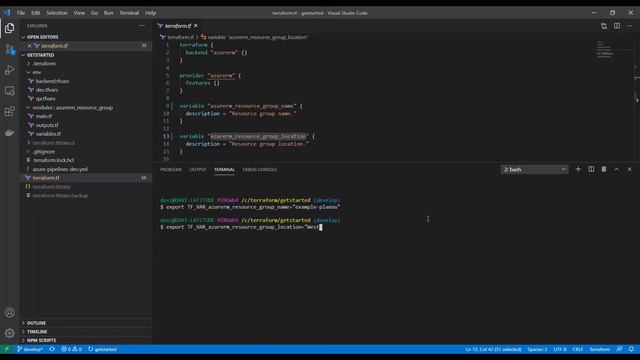Close the terraform.tf editor tab
This screenshot has height=360, width=640.
(196, 26)
